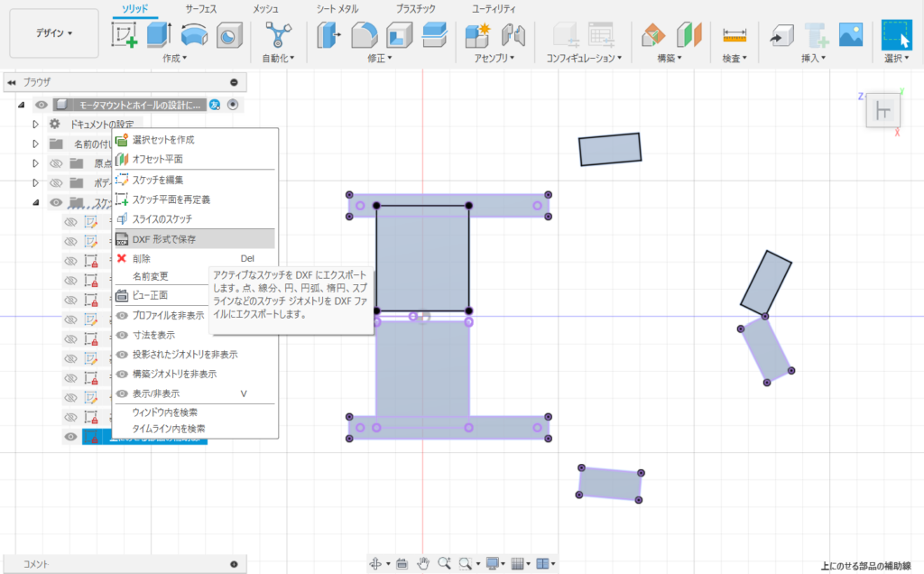924x574 pixels.
Task: Click the Viewports layout icon
Action: coord(542,563)
